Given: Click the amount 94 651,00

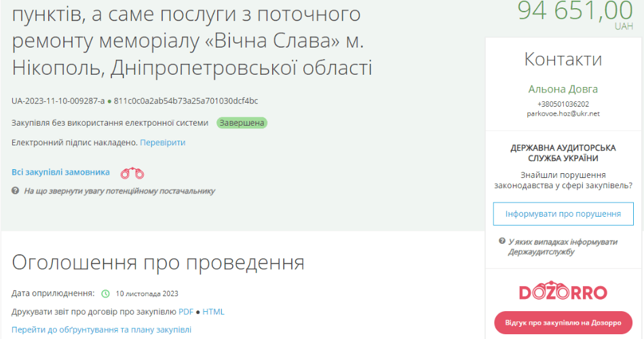Looking at the screenshot, I should 575,10.
